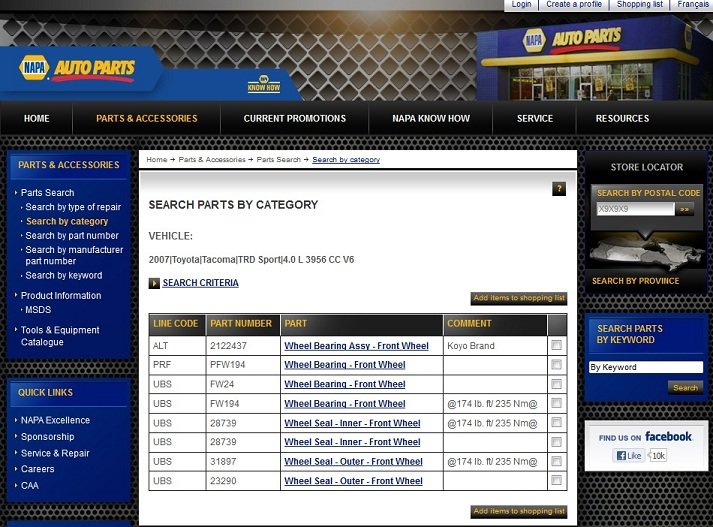
Task: Click Parts Search breadcrumb
Action: point(279,160)
